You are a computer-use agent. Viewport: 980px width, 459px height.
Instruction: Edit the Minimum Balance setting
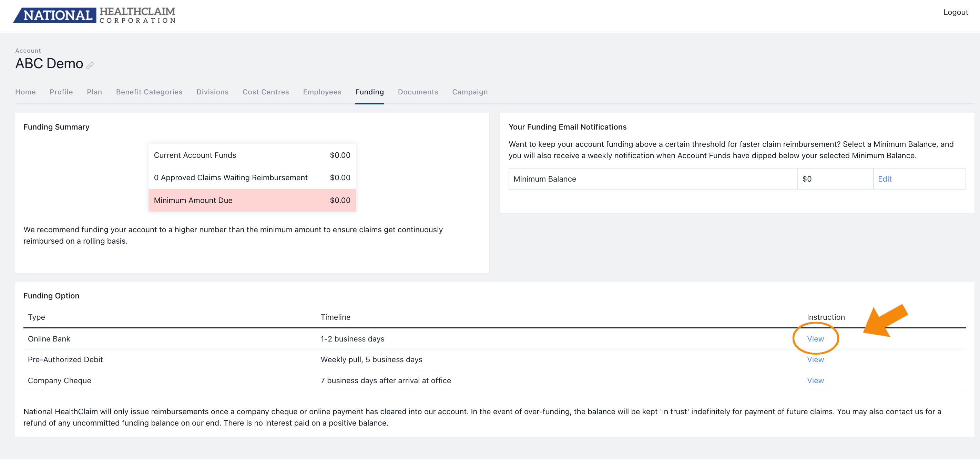coord(885,179)
